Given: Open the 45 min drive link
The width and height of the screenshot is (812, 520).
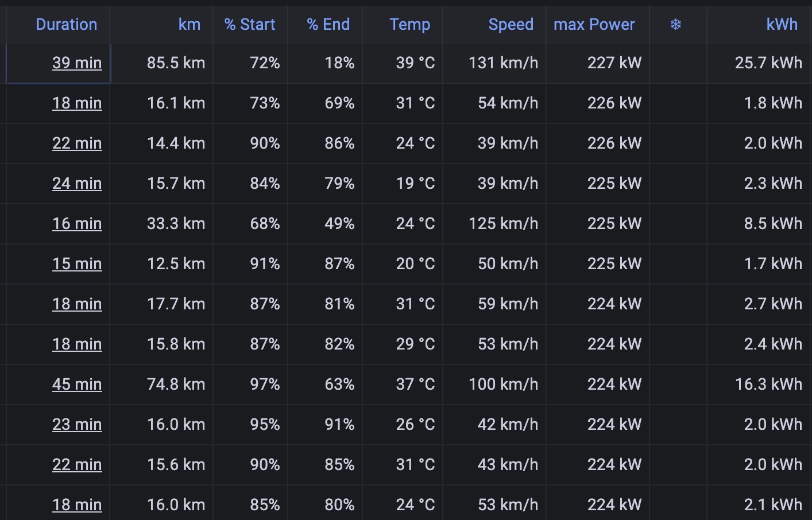Looking at the screenshot, I should (x=77, y=385).
